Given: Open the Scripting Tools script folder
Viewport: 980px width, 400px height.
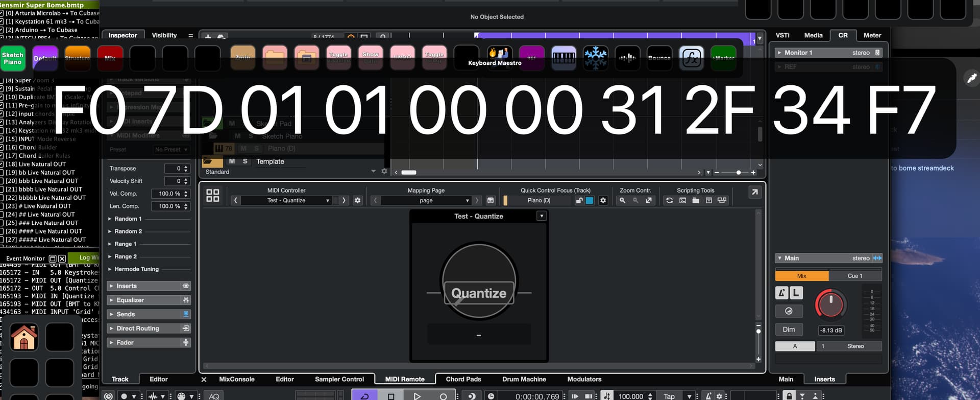Looking at the screenshot, I should [x=695, y=200].
